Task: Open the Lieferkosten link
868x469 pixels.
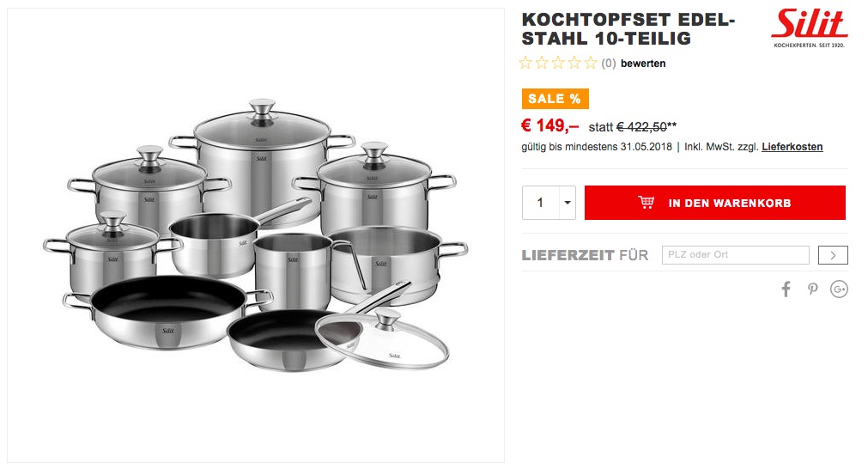Action: (x=792, y=147)
